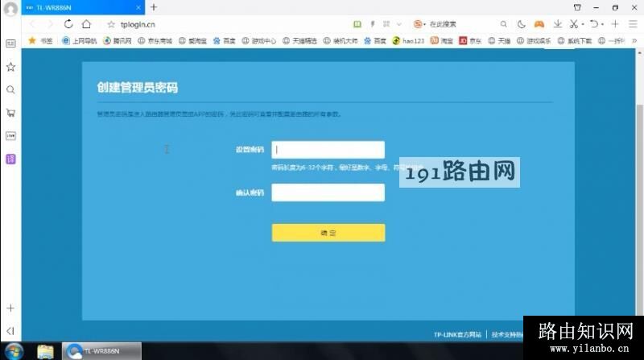Click the magnifier search button in toolbar

(x=504, y=24)
